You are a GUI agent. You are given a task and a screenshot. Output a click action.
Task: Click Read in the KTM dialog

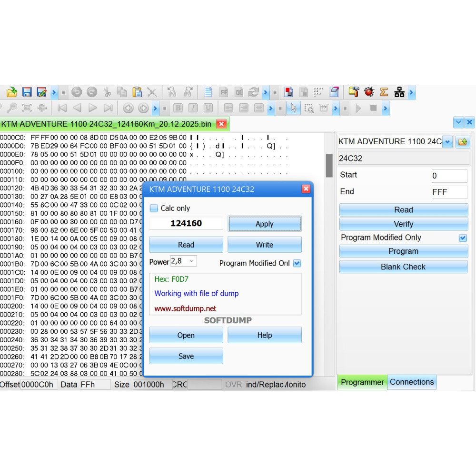pos(186,245)
